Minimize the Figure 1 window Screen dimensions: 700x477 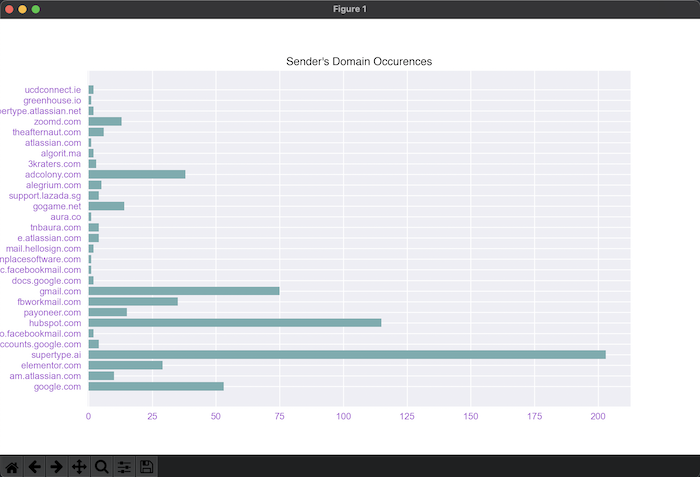coord(22,9)
